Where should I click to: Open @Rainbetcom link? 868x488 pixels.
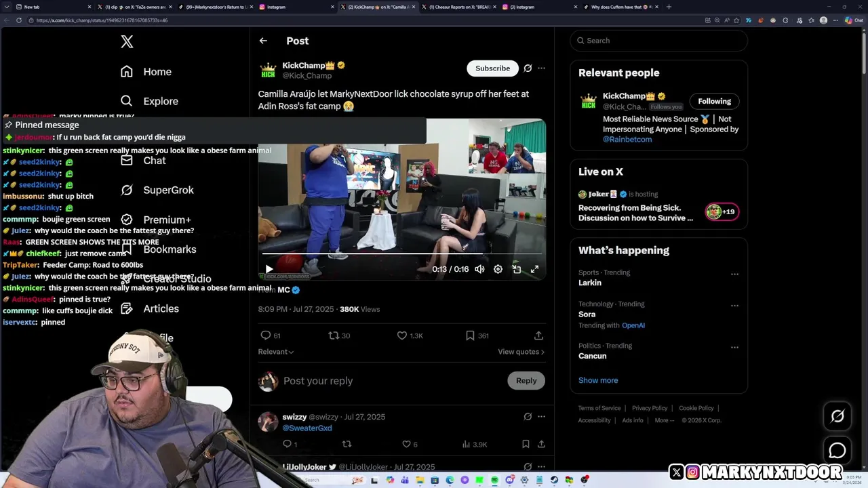pyautogui.click(x=627, y=140)
